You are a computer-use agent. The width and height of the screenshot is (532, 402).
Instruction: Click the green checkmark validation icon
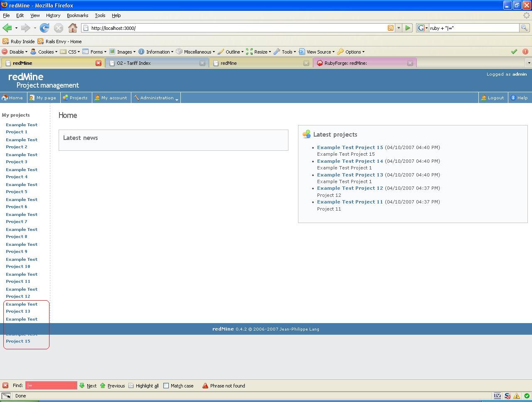click(x=514, y=52)
